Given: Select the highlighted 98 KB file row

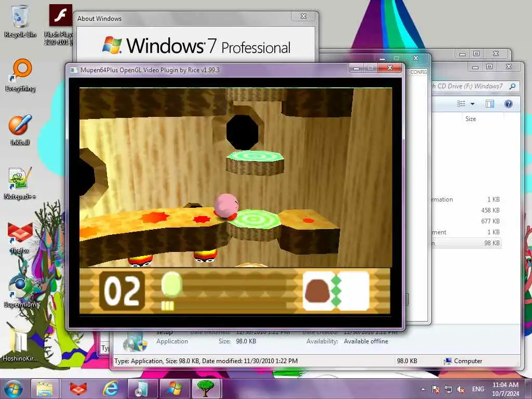Looking at the screenshot, I should click(x=467, y=243).
